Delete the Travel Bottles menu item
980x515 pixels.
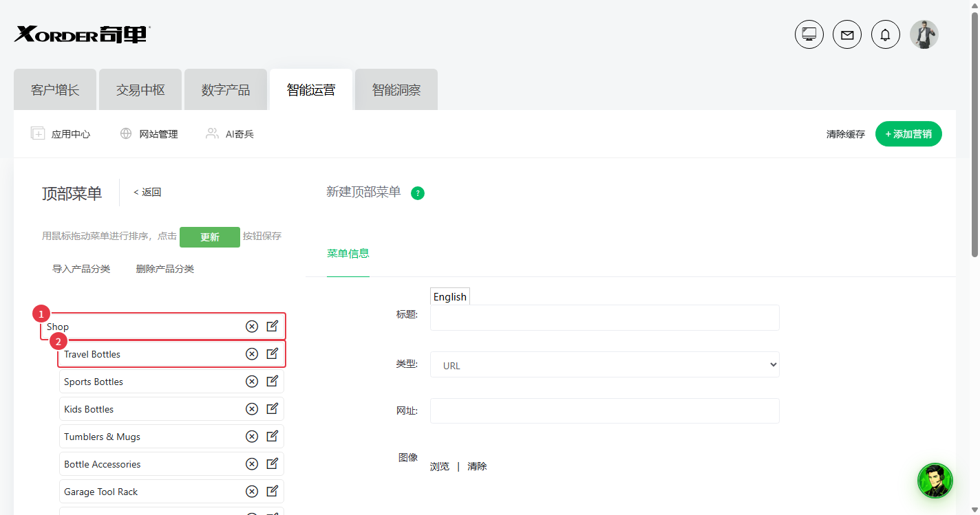(252, 353)
